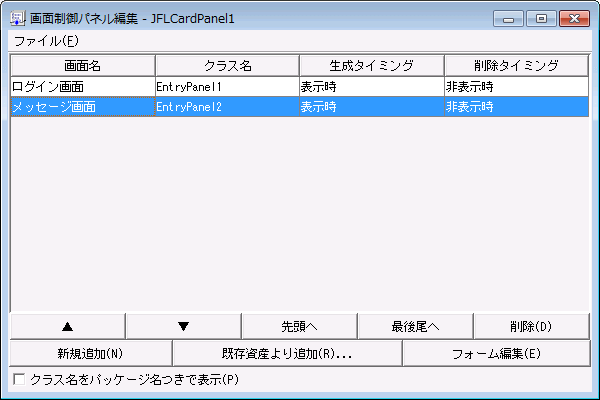
Task: Click the 最後尾へ button
Action: (416, 326)
